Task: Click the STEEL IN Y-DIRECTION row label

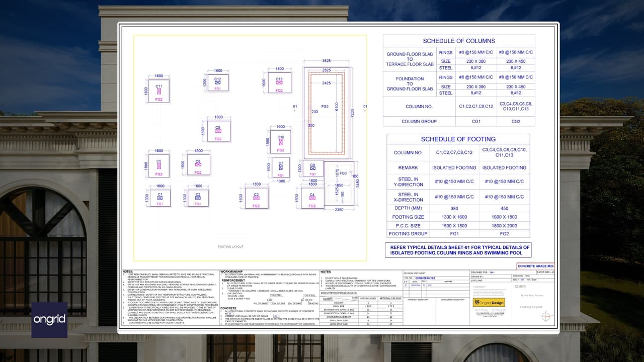Action: coord(408,182)
